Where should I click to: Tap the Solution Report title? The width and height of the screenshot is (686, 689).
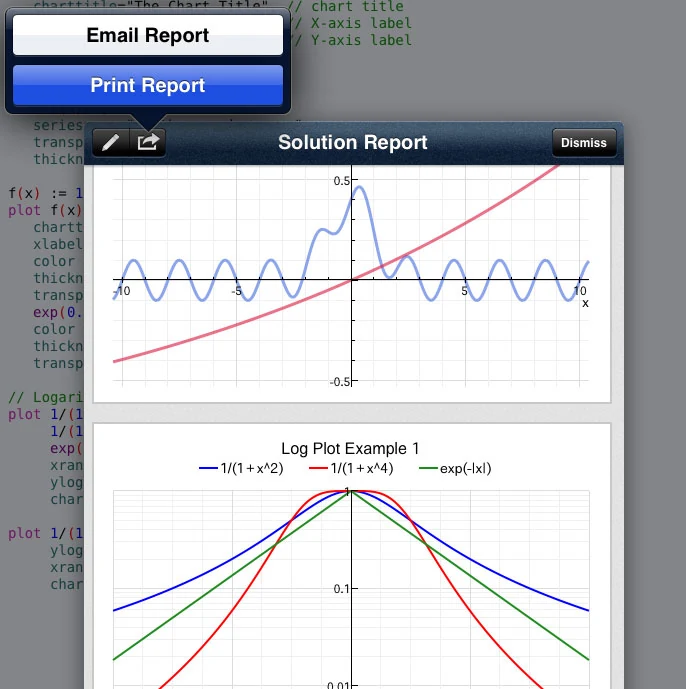point(352,142)
